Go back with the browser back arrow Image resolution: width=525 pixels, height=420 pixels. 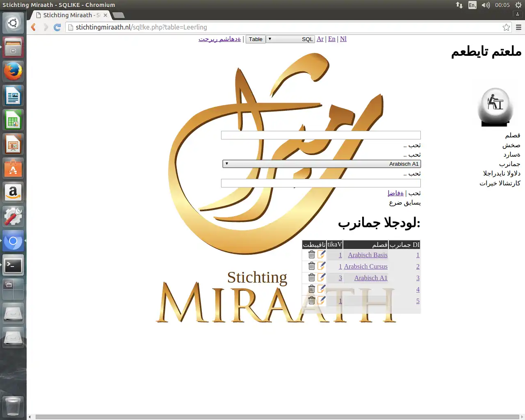tap(34, 27)
